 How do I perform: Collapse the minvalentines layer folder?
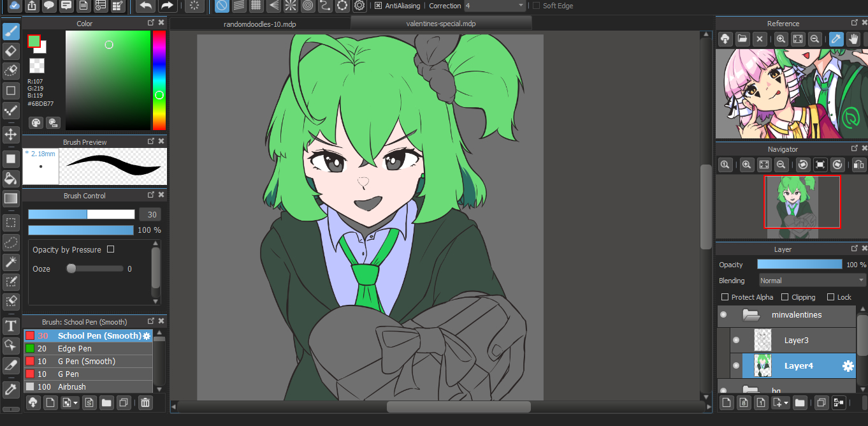pos(752,314)
